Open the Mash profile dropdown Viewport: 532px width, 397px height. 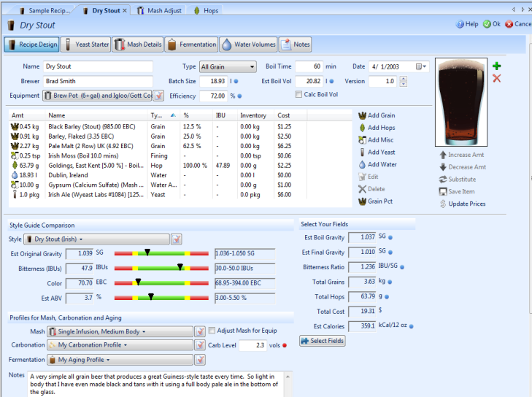tap(120, 331)
